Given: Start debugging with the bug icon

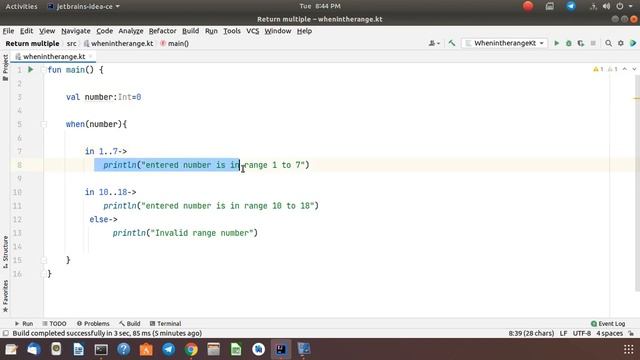Looking at the screenshot, I should [x=569, y=43].
